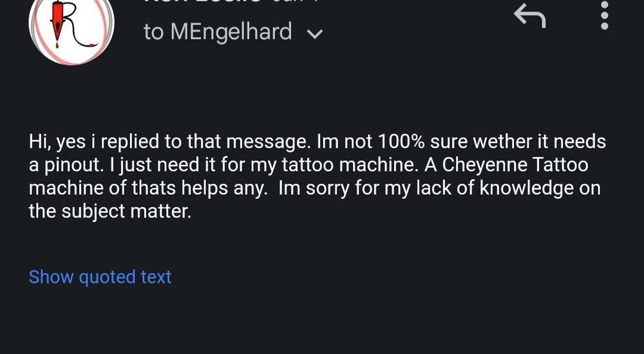
Task: Click the partially visible sender name
Action: (x=203, y=2)
